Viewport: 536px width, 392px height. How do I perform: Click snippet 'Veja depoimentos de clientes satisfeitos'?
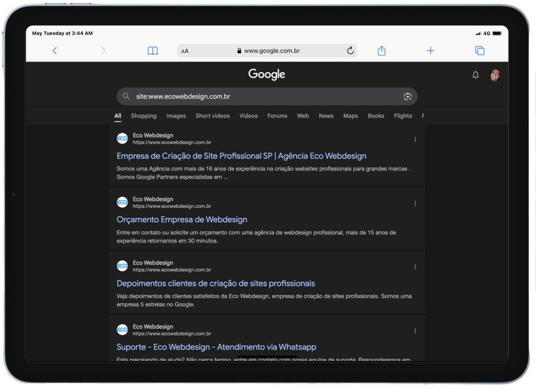point(264,300)
